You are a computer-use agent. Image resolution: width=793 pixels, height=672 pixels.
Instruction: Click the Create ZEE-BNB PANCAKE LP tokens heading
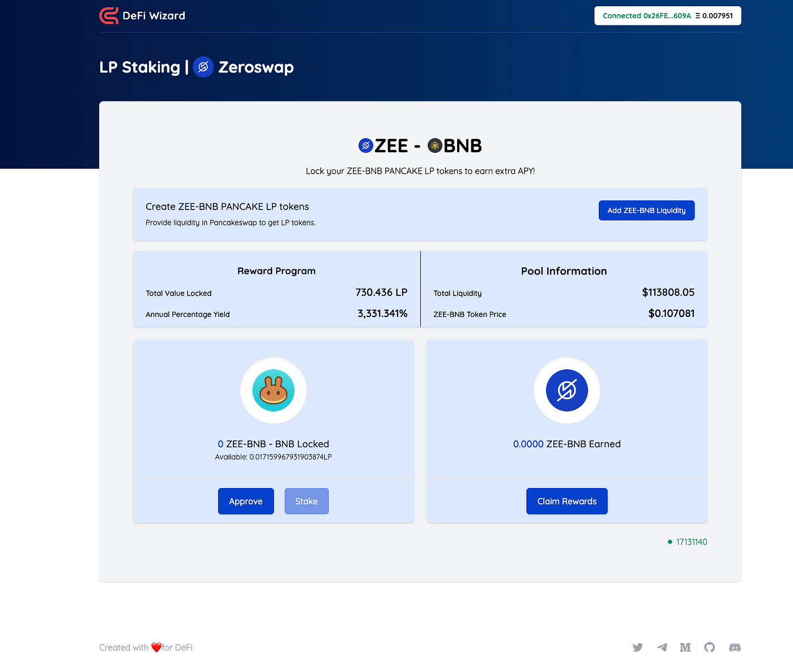(227, 207)
